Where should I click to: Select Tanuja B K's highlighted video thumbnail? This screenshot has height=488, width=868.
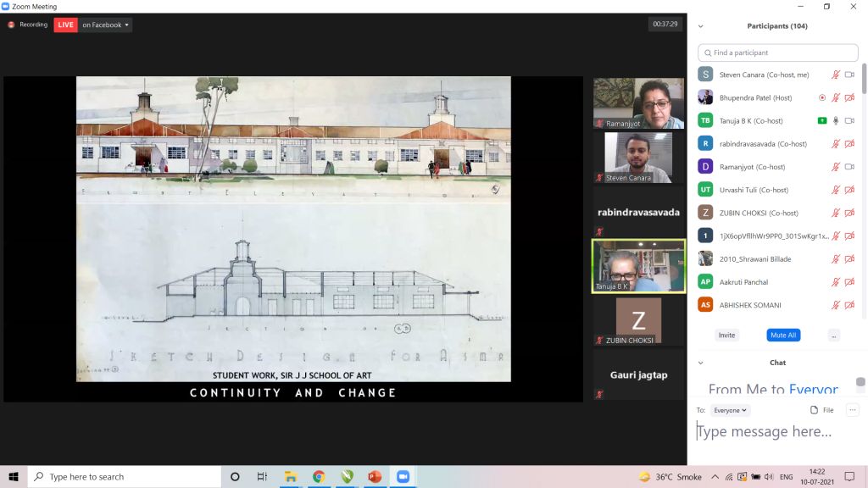coord(639,266)
